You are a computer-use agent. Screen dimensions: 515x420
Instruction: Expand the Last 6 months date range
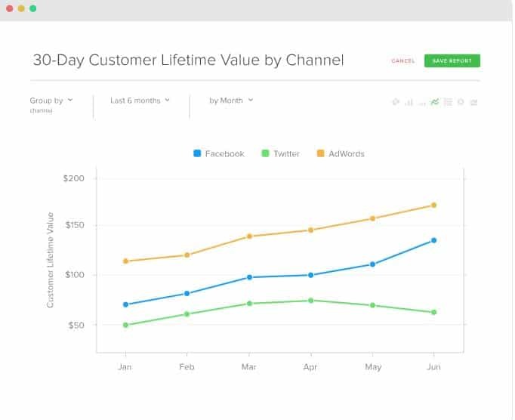click(140, 100)
